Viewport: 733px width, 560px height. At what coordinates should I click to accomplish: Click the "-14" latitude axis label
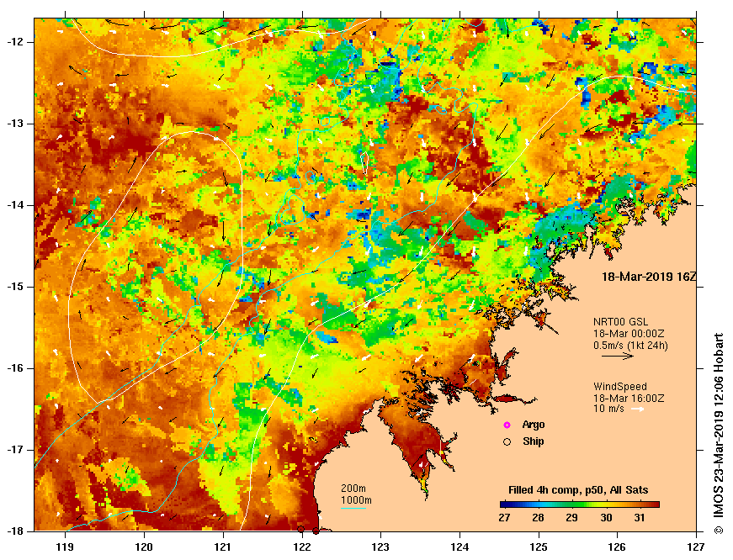click(15, 205)
